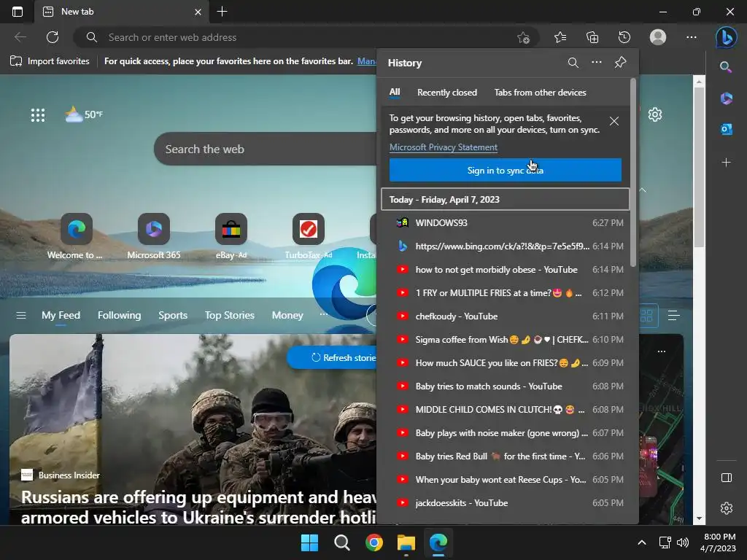Open the eBay quick link tile
The image size is (747, 560).
pyautogui.click(x=231, y=237)
